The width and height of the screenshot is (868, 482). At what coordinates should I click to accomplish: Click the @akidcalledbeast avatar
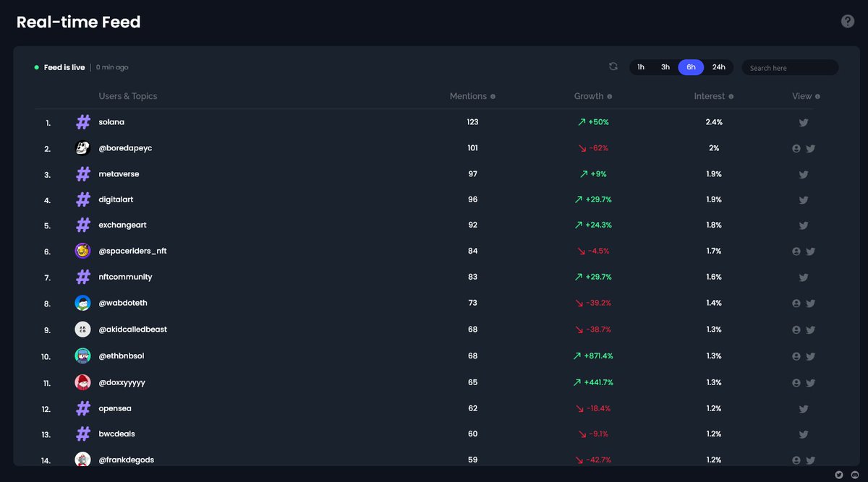point(82,329)
